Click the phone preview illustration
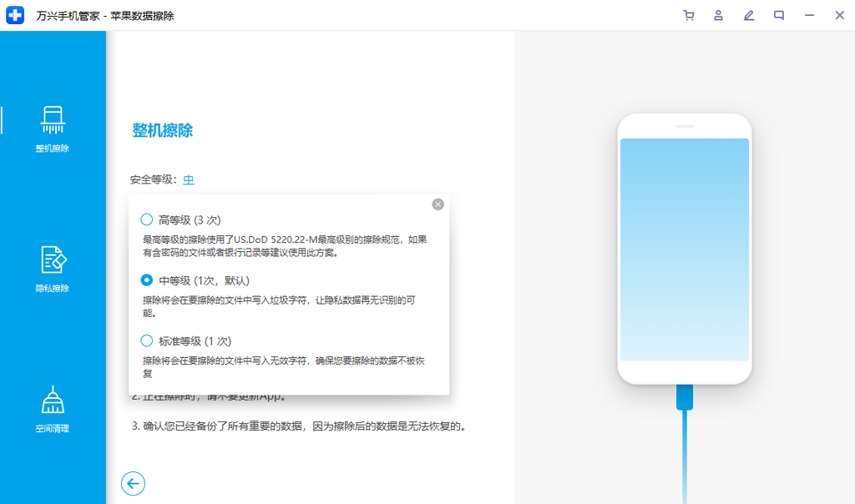The height and width of the screenshot is (504, 855). [684, 250]
